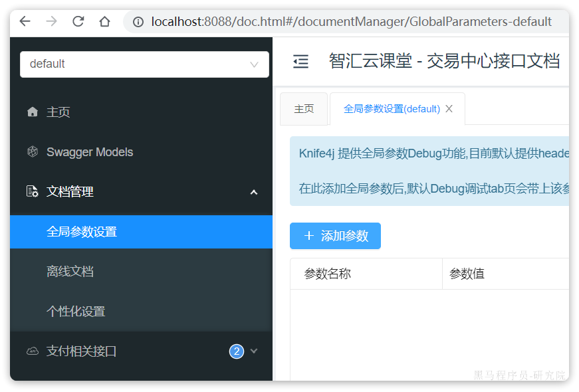Close the 全局参数设置(default) tab
This screenshot has height=392, width=579.
(x=449, y=109)
